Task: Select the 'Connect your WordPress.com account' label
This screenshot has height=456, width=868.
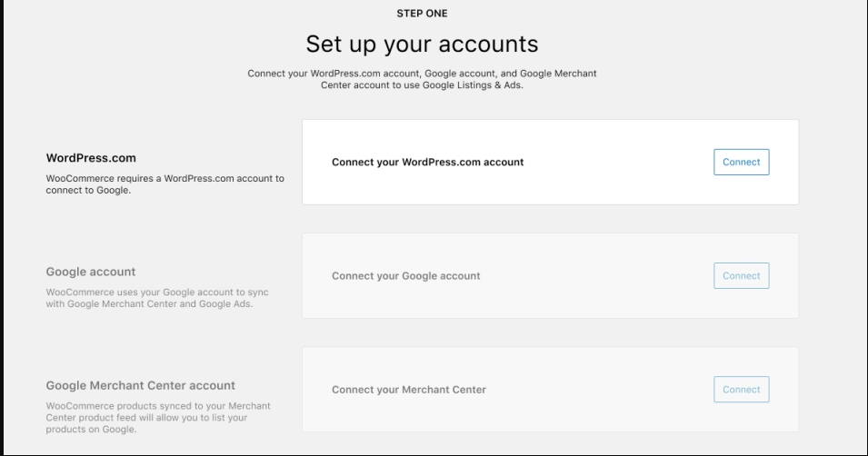Action: pyautogui.click(x=427, y=163)
